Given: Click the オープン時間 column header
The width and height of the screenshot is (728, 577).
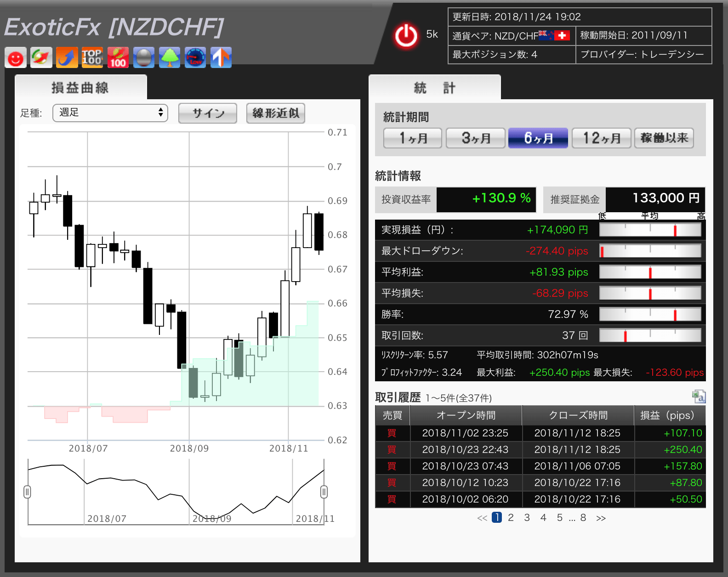Looking at the screenshot, I should [x=466, y=415].
